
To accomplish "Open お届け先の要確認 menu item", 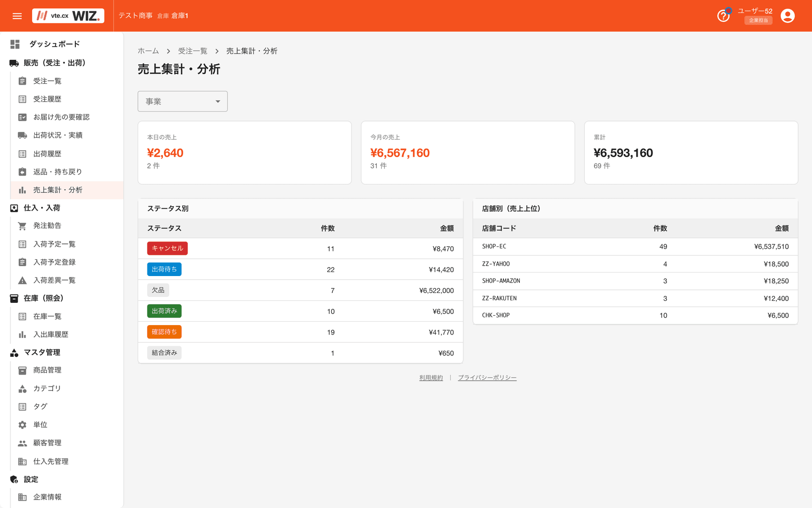I will click(61, 117).
